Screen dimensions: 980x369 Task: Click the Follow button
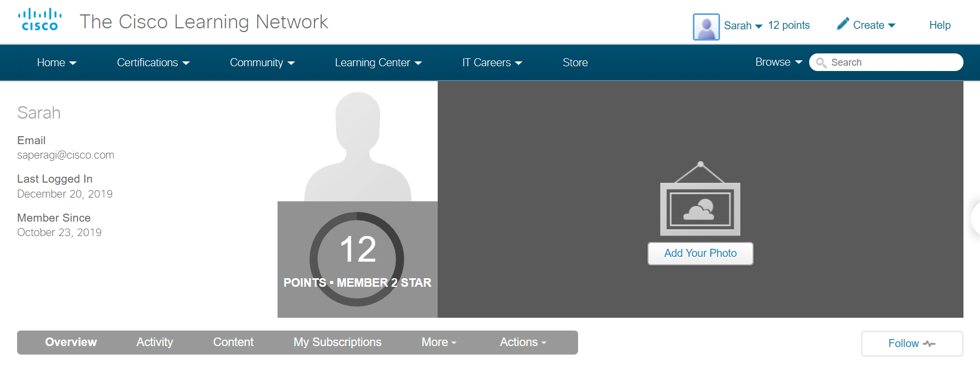(912, 343)
